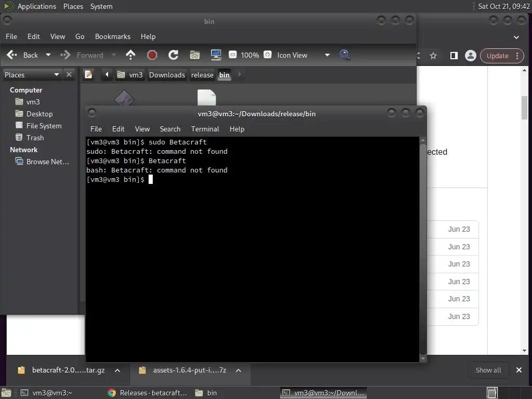Open the file manager Help menu
Image resolution: width=532 pixels, height=399 pixels.
coord(148,36)
